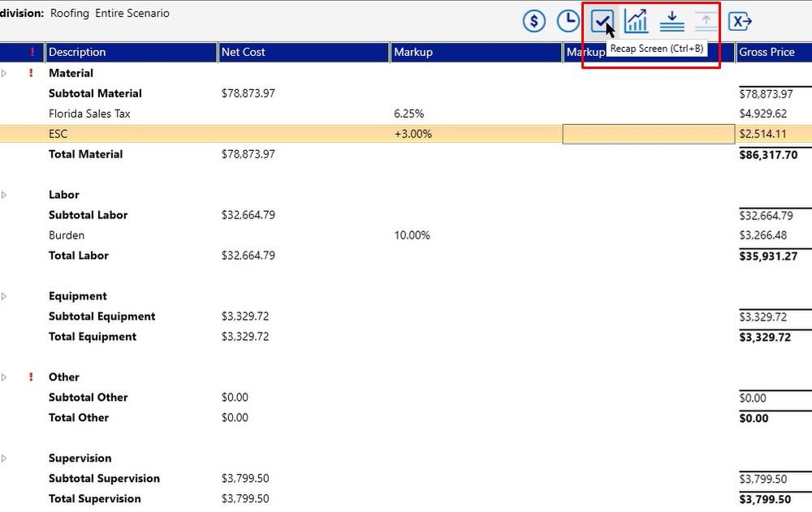Select the ESC markup amount cell
Screen dimensions: 812x512
648,134
